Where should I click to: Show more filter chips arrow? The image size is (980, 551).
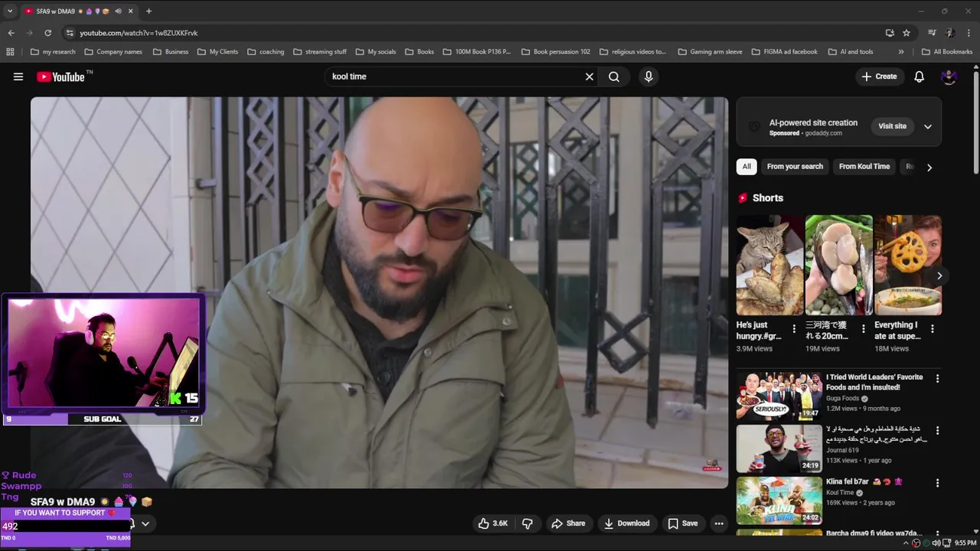point(929,167)
